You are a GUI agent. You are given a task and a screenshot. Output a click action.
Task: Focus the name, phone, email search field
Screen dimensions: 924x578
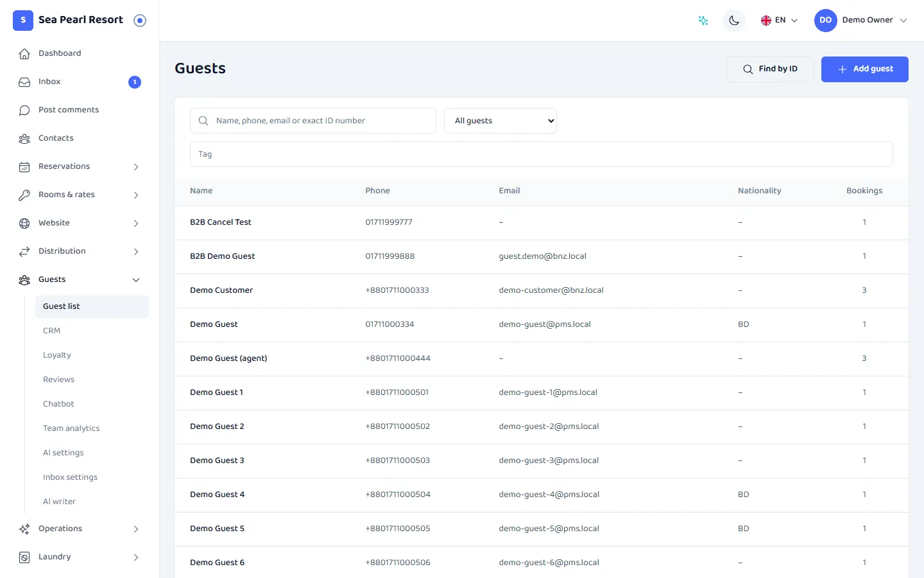click(313, 121)
